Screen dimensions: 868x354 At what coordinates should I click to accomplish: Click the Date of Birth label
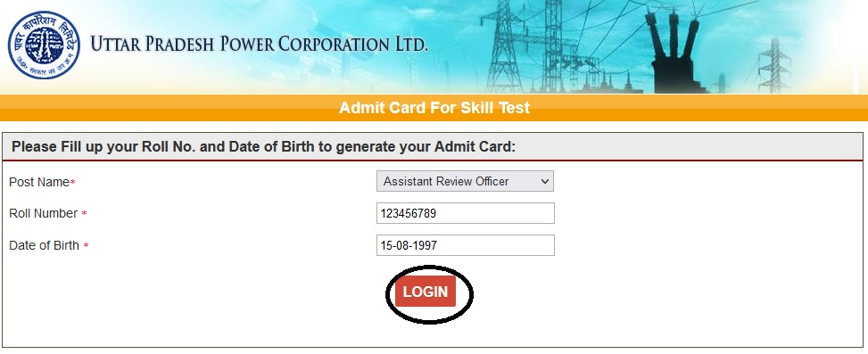coord(45,245)
